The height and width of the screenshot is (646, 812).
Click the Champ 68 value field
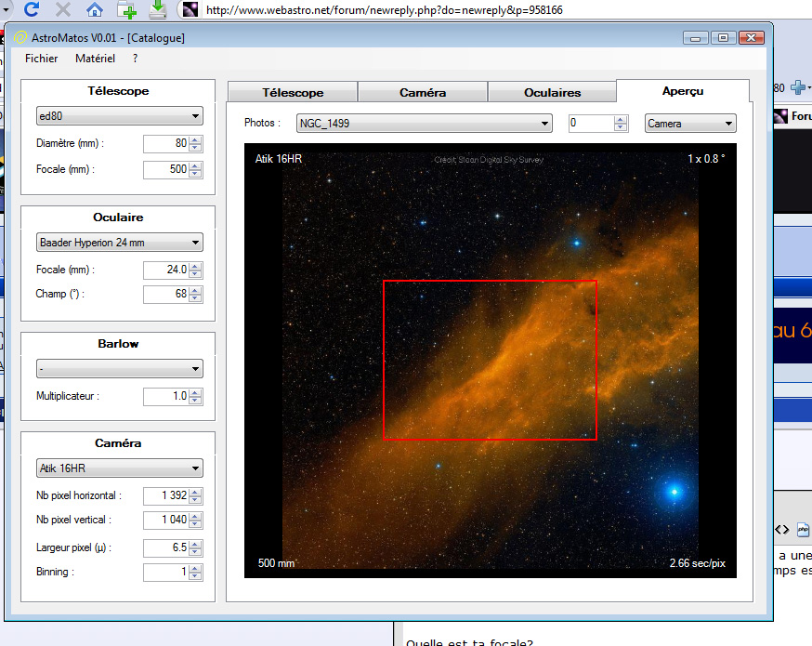165,295
